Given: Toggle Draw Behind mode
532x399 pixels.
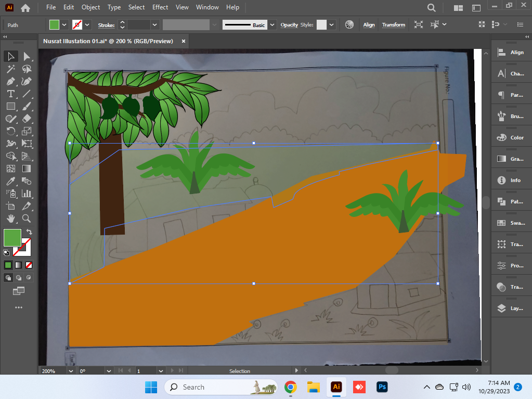Looking at the screenshot, I should 19,278.
